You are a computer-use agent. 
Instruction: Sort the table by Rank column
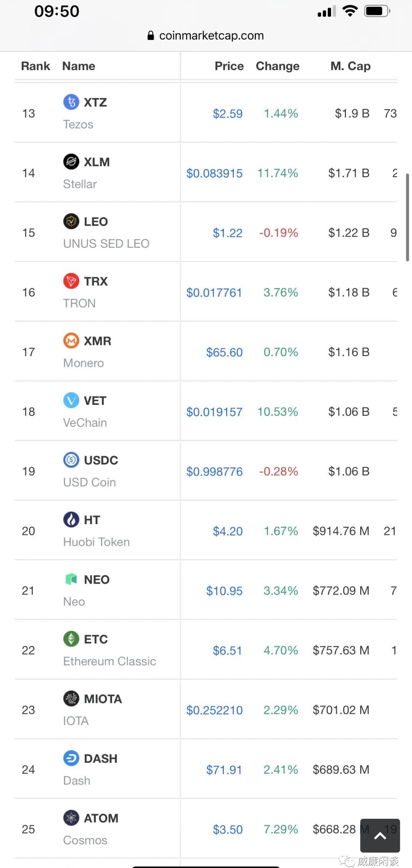click(x=35, y=66)
